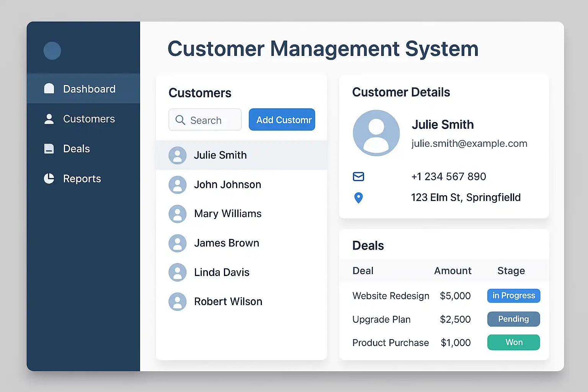Open julie.smith@example.com email address
The height and width of the screenshot is (392, 588).
[x=469, y=144]
